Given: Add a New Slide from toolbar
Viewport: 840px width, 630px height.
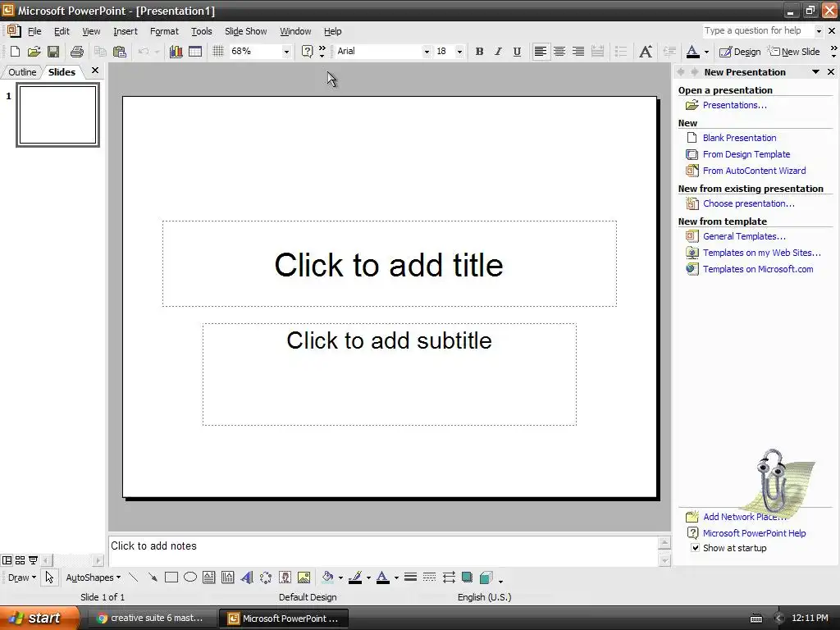Looking at the screenshot, I should (x=794, y=52).
